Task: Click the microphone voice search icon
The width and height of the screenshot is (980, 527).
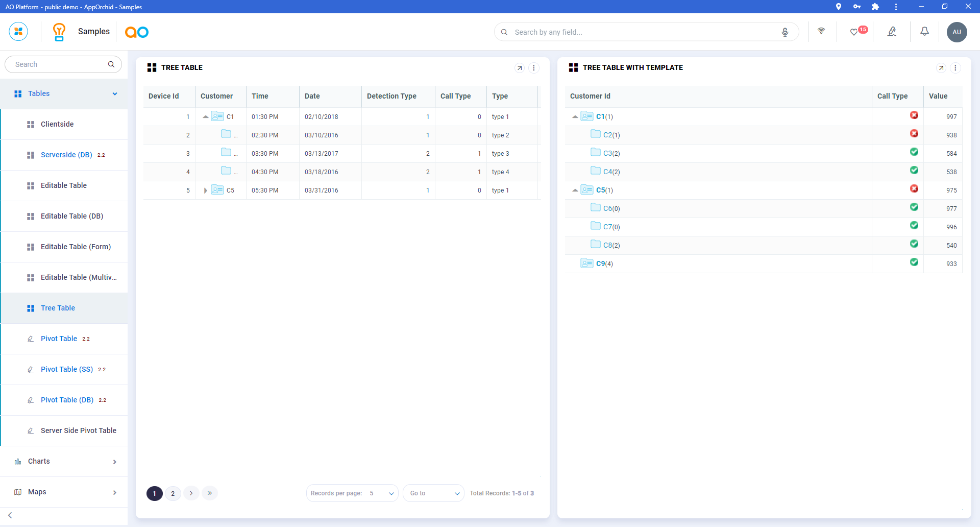Action: point(785,32)
